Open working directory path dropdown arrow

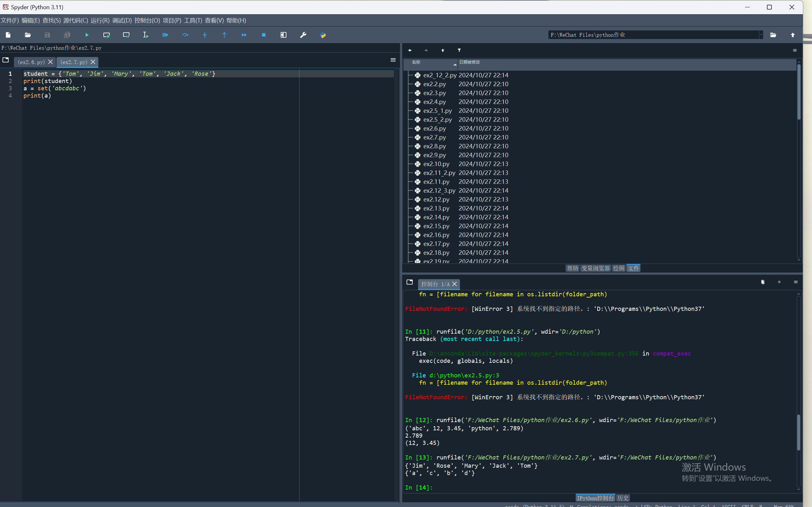(x=761, y=35)
